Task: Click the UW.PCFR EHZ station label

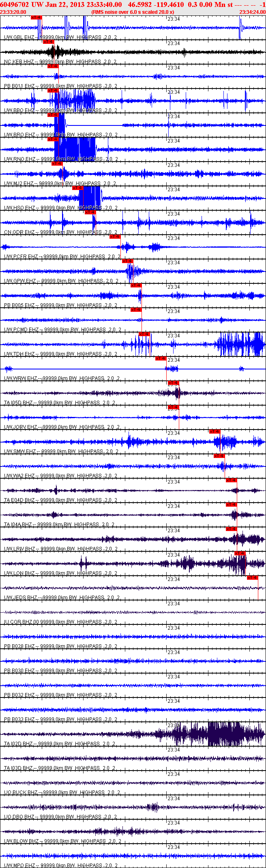Action: pos(62,257)
